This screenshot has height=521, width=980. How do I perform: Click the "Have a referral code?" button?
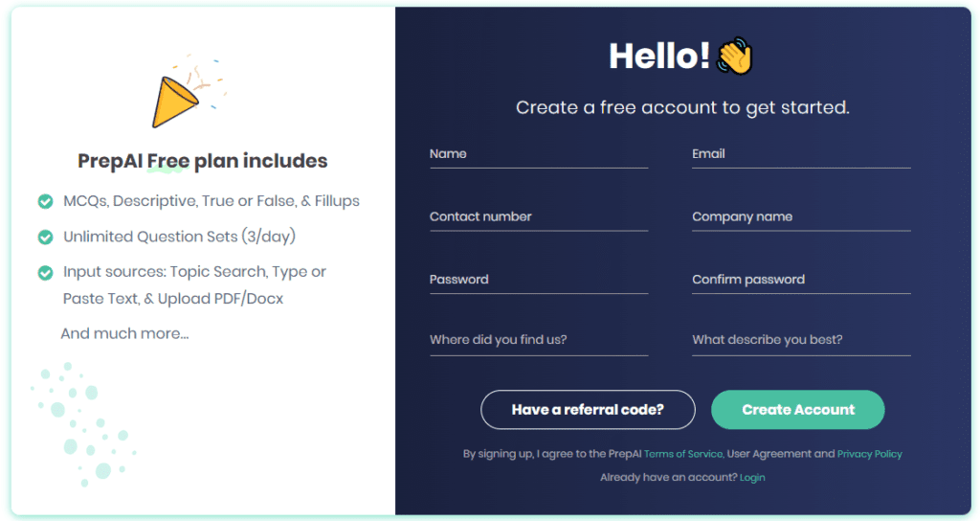pos(588,410)
